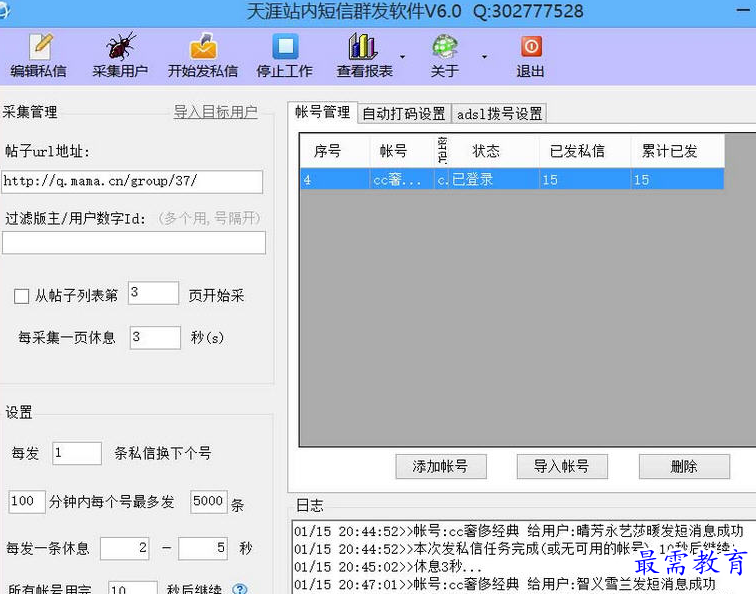Click the 停止工作 stop icon

285,46
